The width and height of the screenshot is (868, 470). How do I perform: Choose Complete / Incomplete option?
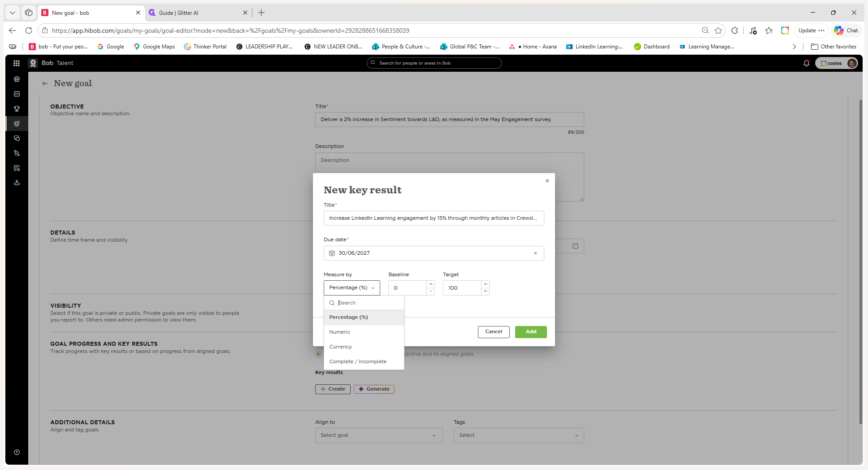click(364, 361)
